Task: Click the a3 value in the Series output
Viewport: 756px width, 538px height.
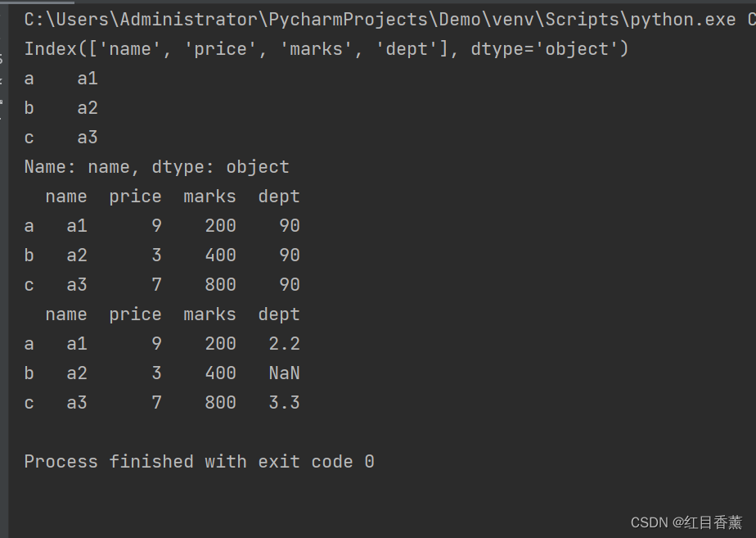Action: pos(88,138)
